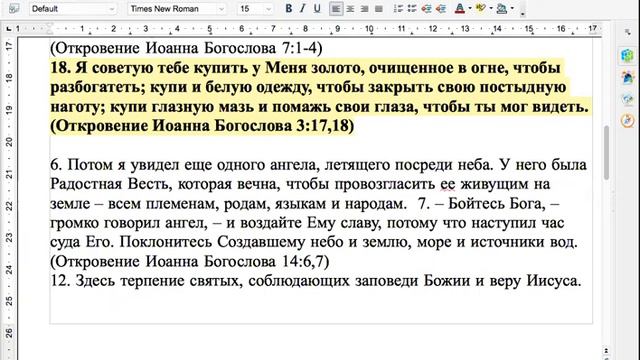Click the word 'Иисуса' in verse 12
Viewport: 640px width, 360px height.
coord(551,281)
